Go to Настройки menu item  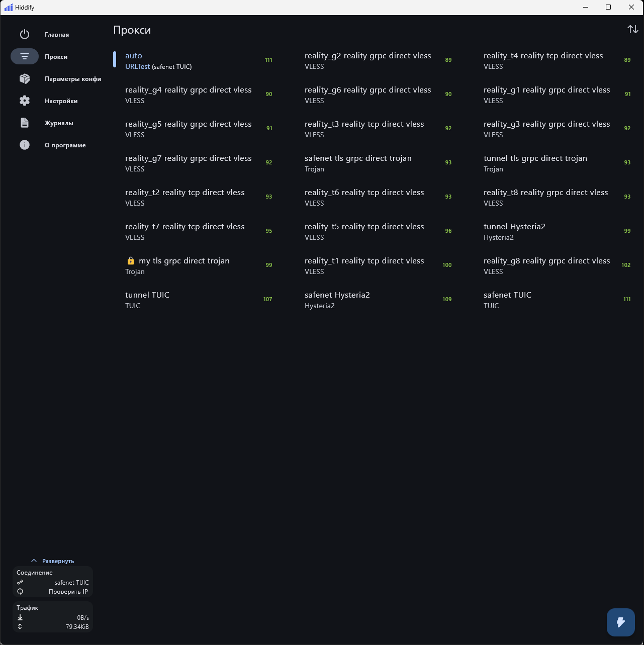[61, 101]
